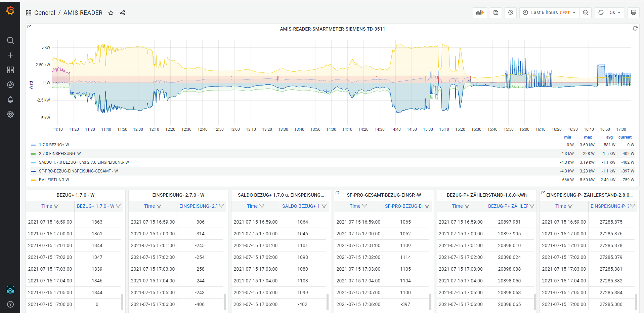Click the SF-PRO-BEZUG-EINSPEISUNG-GESAMT color swatch
Image resolution: width=644 pixels, height=313 pixels.
[33, 171]
